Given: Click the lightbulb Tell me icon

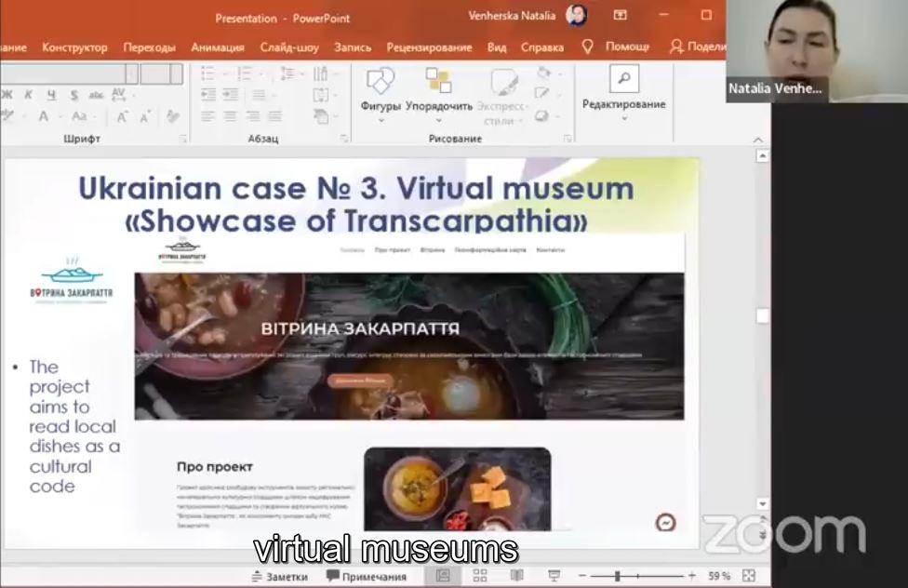Looking at the screenshot, I should (x=587, y=47).
